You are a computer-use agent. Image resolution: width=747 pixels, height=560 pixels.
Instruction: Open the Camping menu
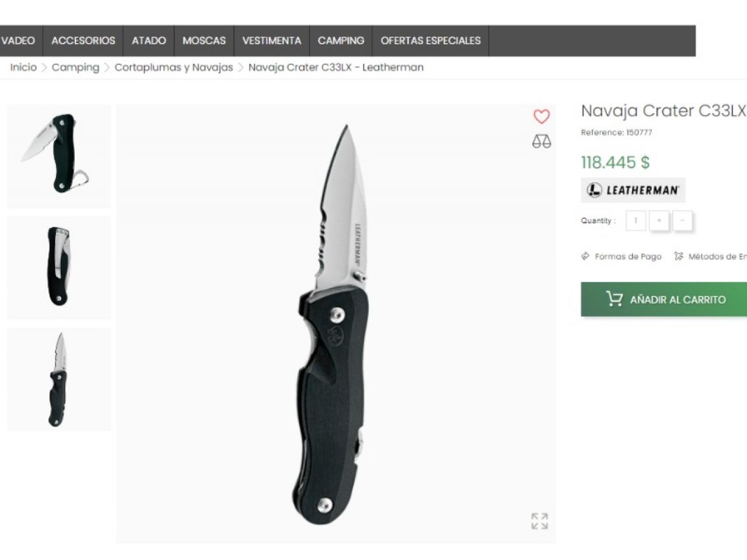tap(341, 41)
